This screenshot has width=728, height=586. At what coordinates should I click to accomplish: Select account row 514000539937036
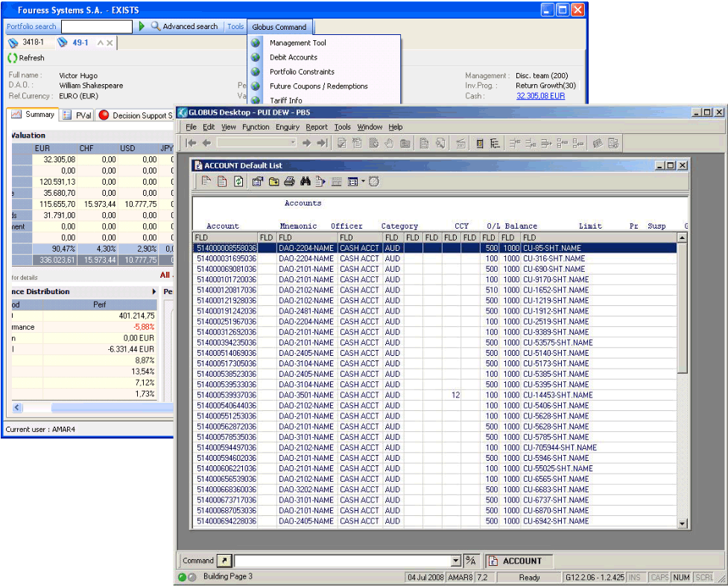tap(434, 395)
